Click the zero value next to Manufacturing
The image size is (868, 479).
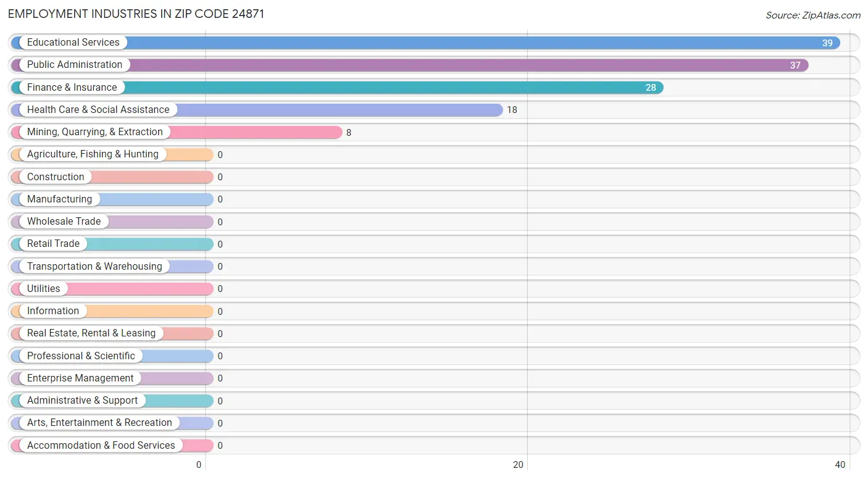coord(220,200)
